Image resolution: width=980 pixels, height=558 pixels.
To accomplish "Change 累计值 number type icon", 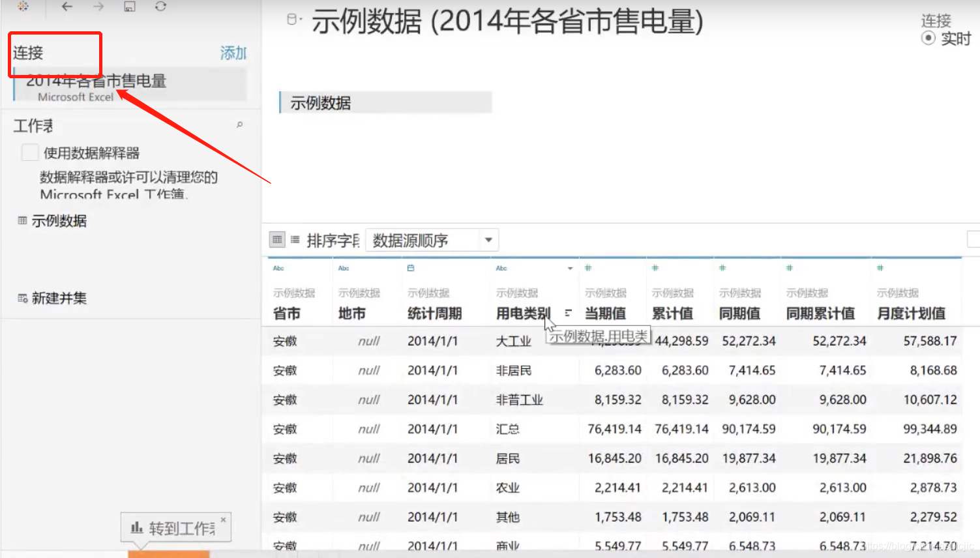I will point(655,268).
